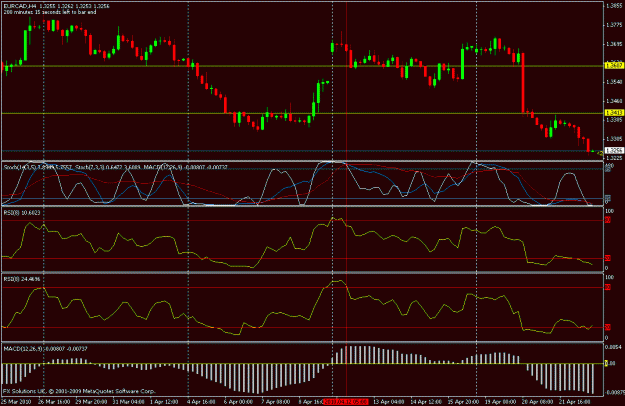Click the 1.3225 price scale value
The width and height of the screenshot is (625, 406).
pos(614,158)
